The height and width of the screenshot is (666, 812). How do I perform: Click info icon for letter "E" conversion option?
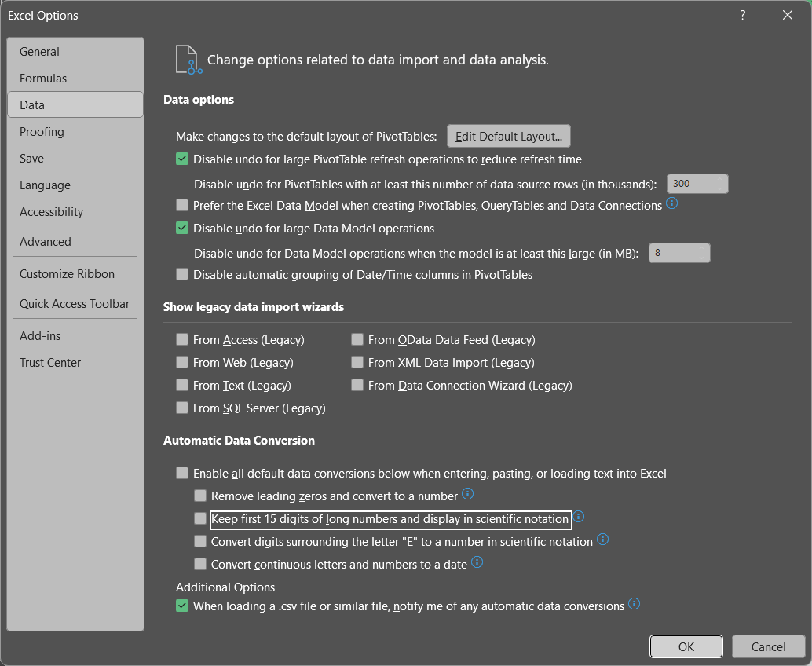point(602,539)
